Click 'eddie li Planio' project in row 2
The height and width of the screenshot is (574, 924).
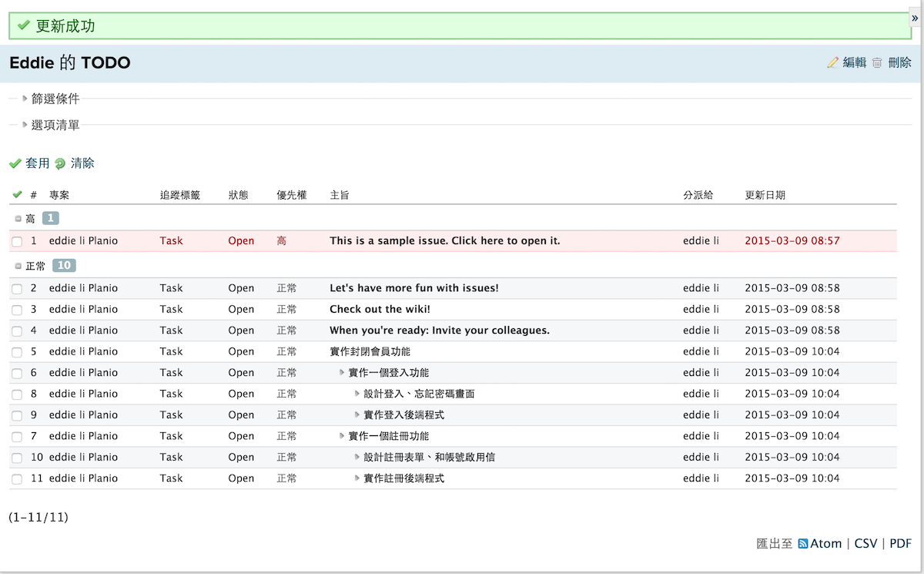(x=83, y=288)
